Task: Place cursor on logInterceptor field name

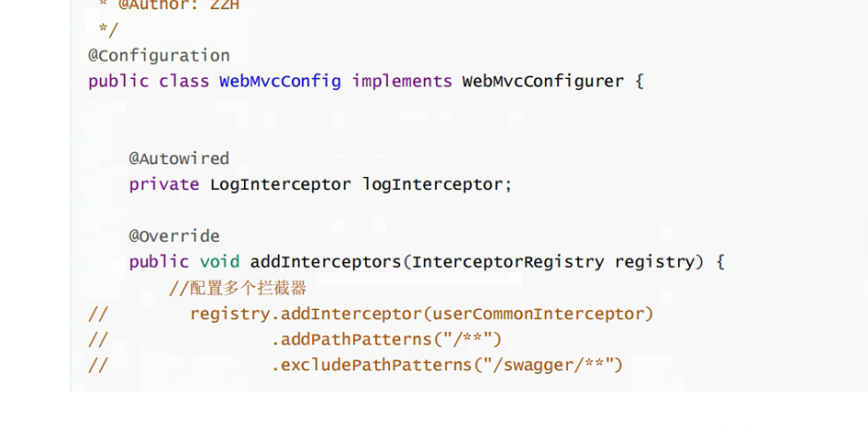Action: [432, 184]
